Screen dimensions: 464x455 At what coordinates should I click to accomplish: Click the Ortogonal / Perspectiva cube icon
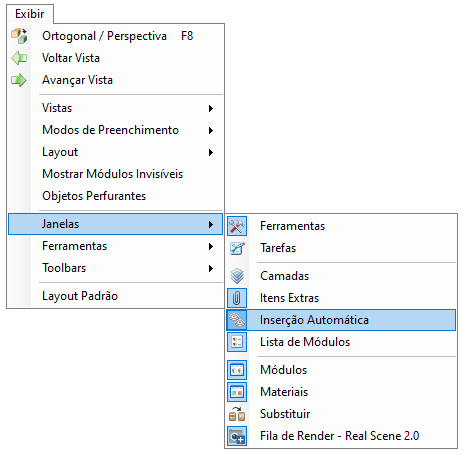pos(19,36)
